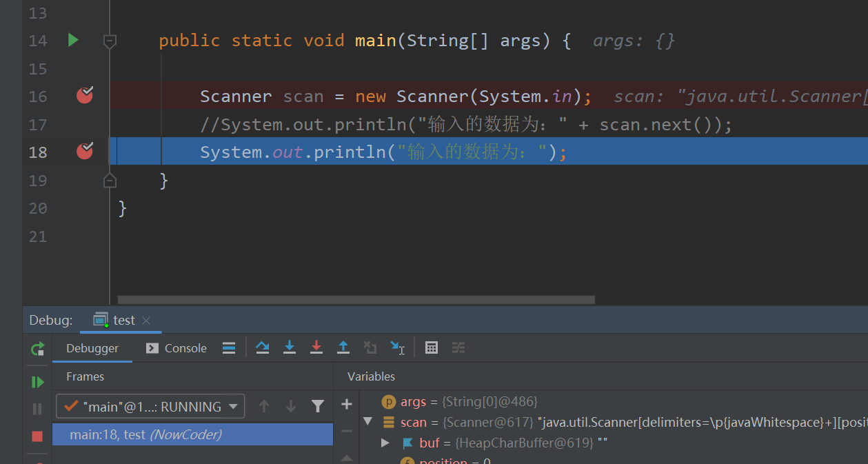Image resolution: width=868 pixels, height=464 pixels.
Task: Pause the program
Action: (38, 409)
